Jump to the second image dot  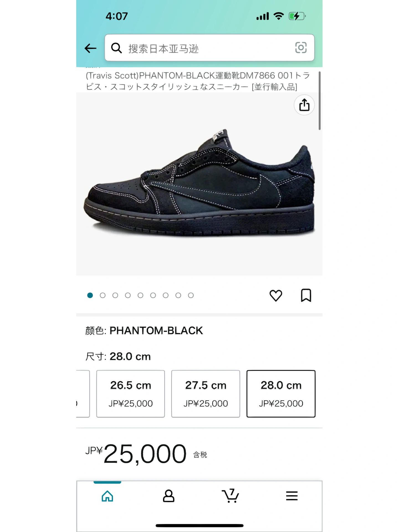103,295
